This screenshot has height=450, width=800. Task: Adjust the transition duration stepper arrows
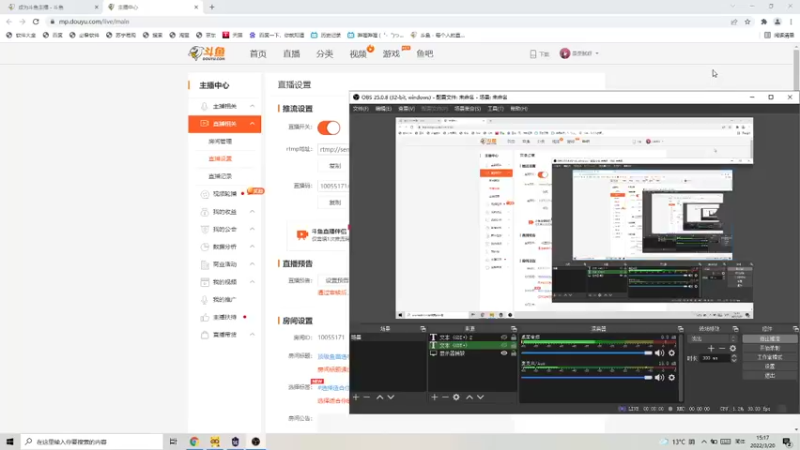[x=734, y=358]
